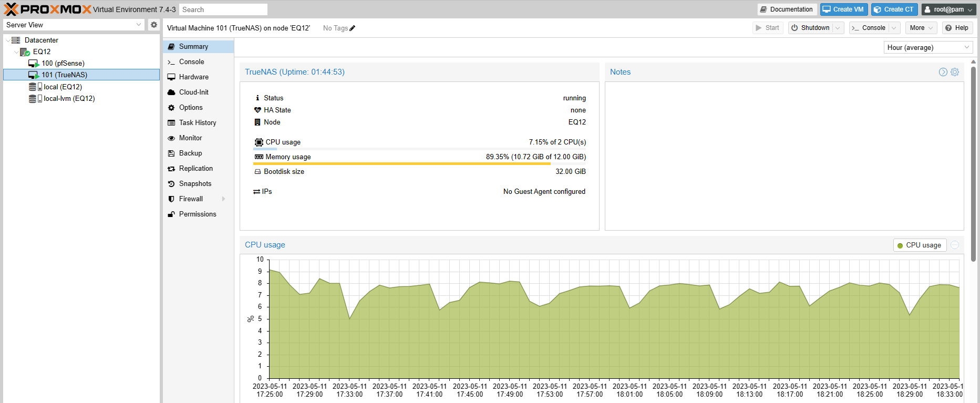Open Server View settings gear
Image resolution: width=980 pixels, height=403 pixels.
pos(153,25)
